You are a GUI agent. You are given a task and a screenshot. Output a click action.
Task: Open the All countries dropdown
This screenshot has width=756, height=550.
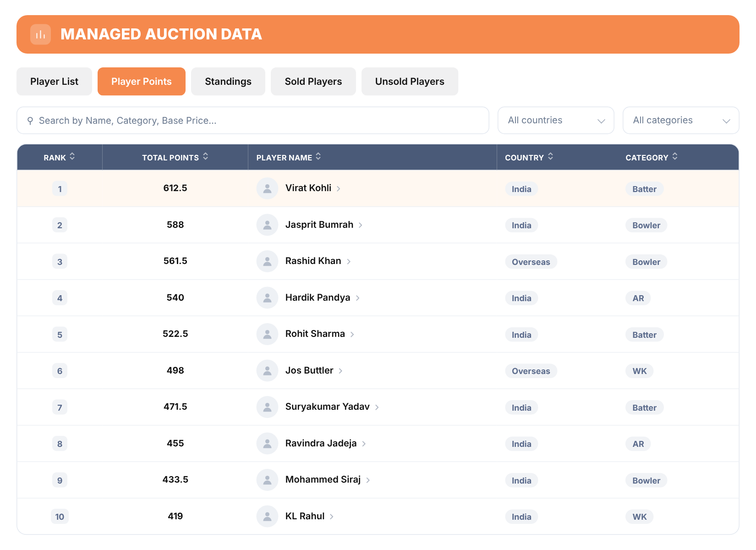[556, 121]
